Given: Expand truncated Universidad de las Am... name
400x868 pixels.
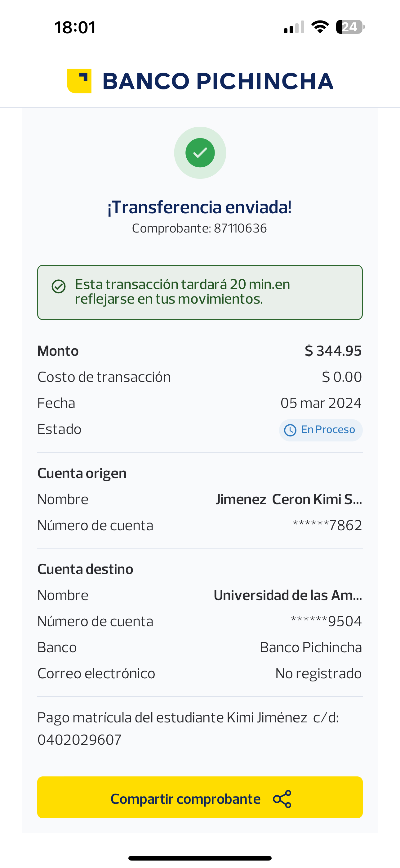Looking at the screenshot, I should [x=287, y=595].
